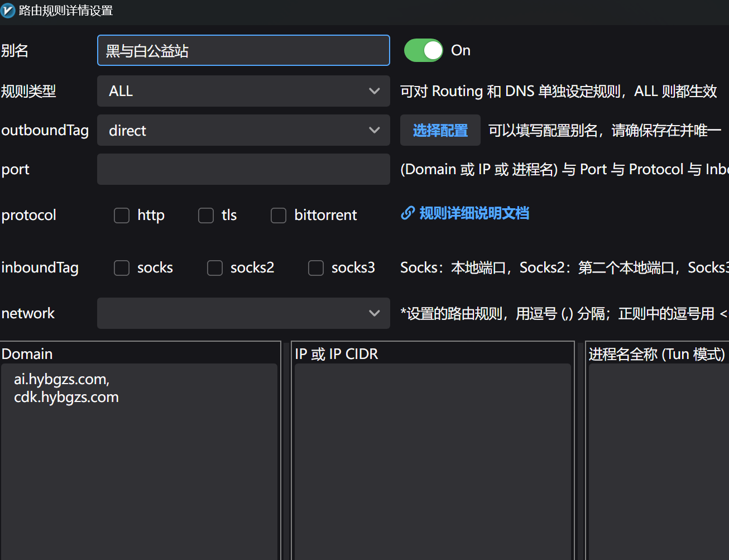Click the ai.hybgzs.com, domain entry
The width and height of the screenshot is (729, 560).
tap(62, 379)
